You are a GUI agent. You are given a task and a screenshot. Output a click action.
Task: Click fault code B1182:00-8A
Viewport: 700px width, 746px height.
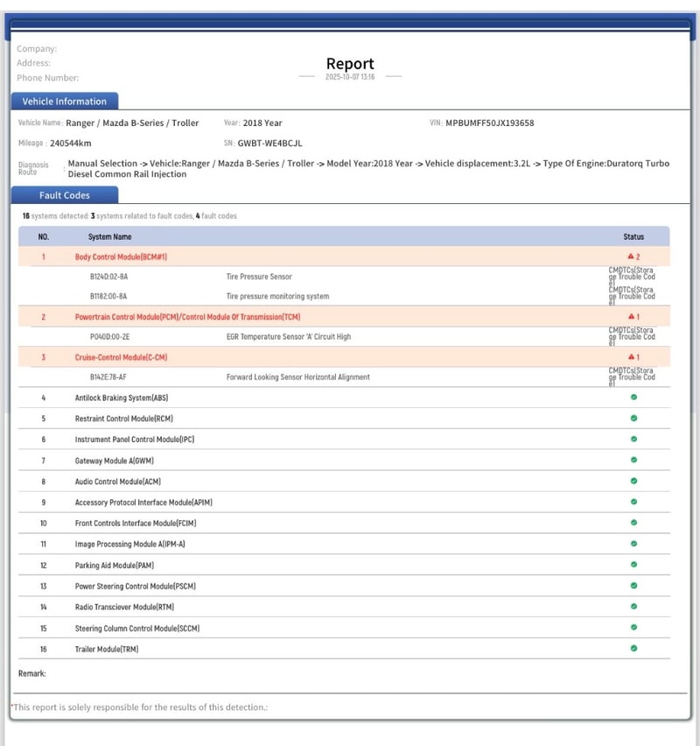coord(108,296)
